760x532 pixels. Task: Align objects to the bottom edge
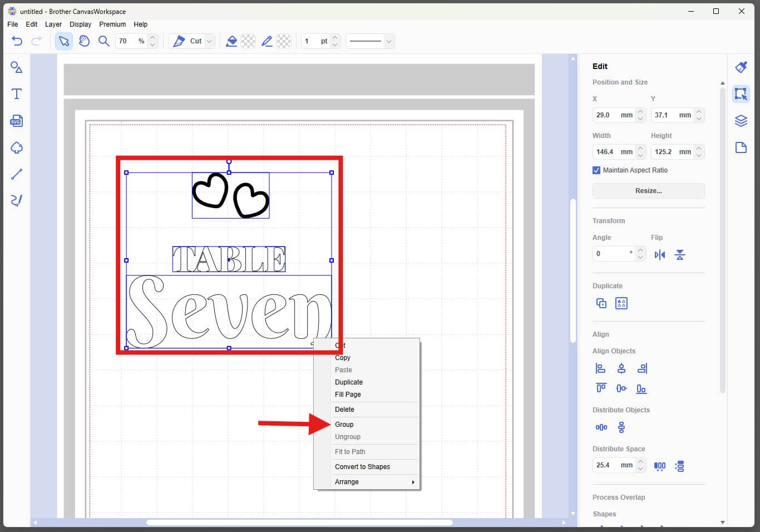click(x=641, y=388)
